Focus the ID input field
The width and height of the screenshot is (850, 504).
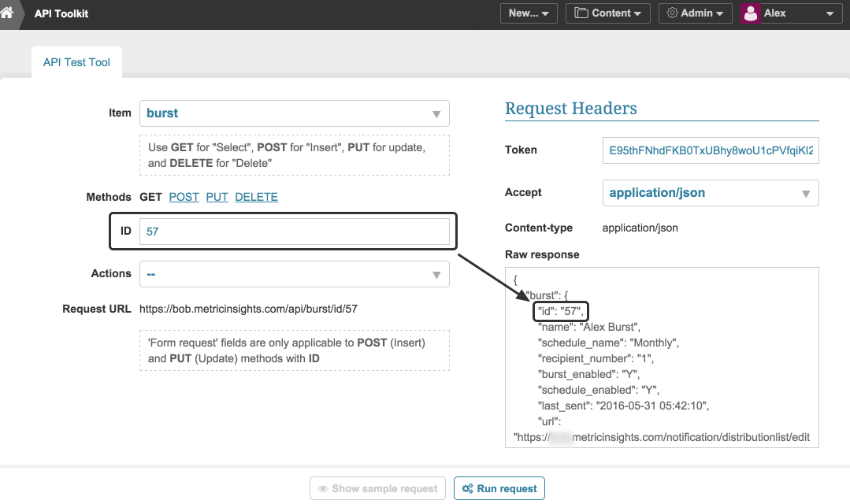point(295,232)
